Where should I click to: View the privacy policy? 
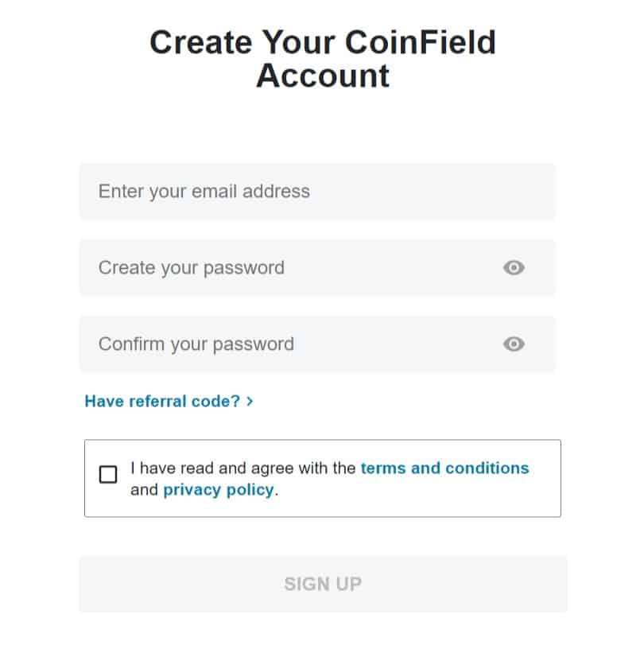click(x=218, y=489)
